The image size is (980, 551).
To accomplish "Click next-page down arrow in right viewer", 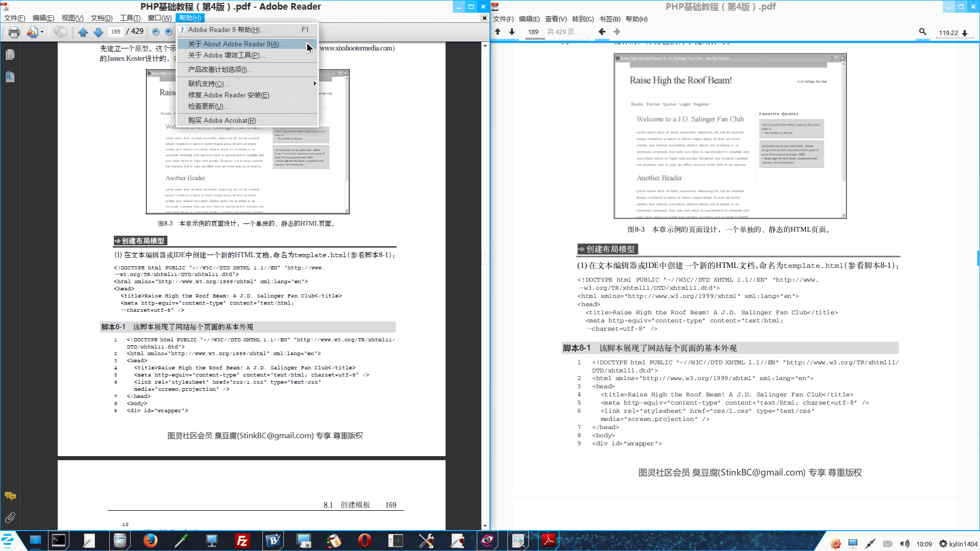I will coord(512,32).
